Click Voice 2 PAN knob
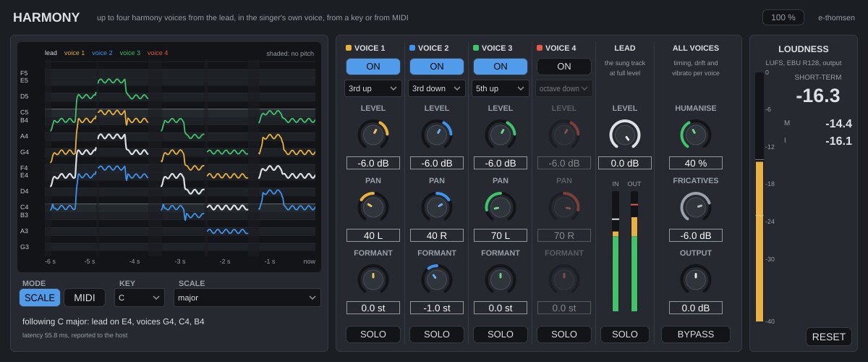868x362 pixels. [437, 206]
